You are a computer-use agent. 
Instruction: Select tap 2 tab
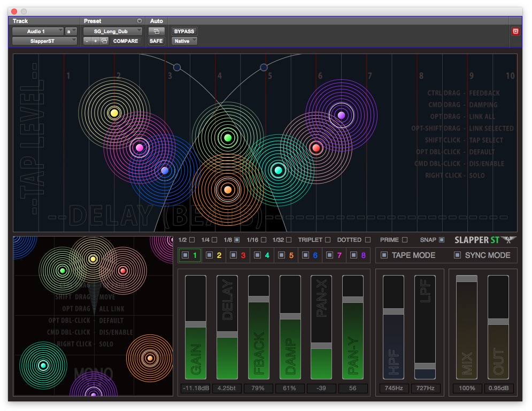[214, 255]
